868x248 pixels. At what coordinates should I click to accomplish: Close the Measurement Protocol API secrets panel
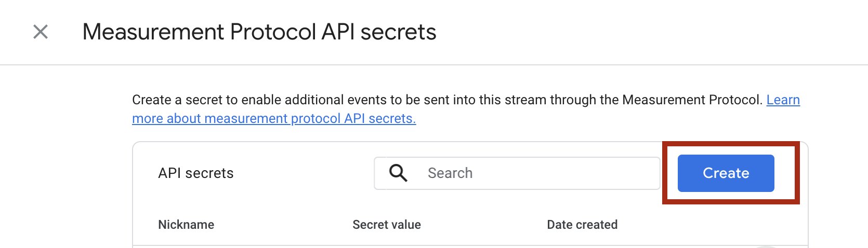41,32
